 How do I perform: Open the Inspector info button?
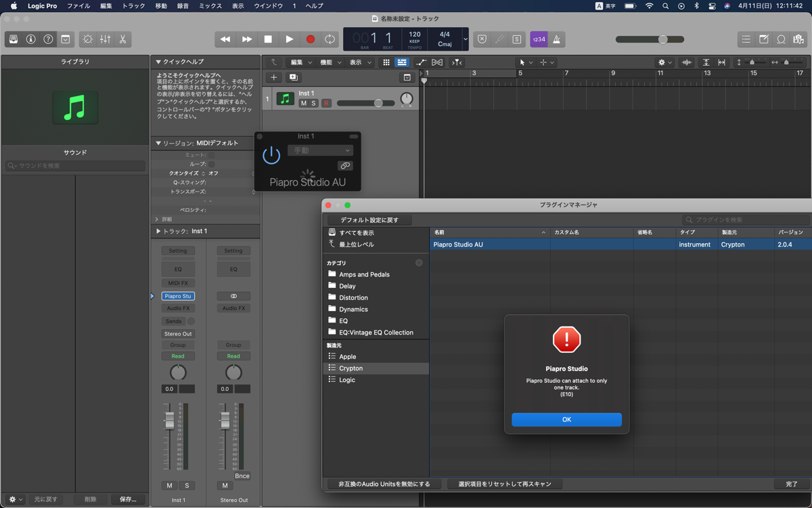pyautogui.click(x=30, y=39)
